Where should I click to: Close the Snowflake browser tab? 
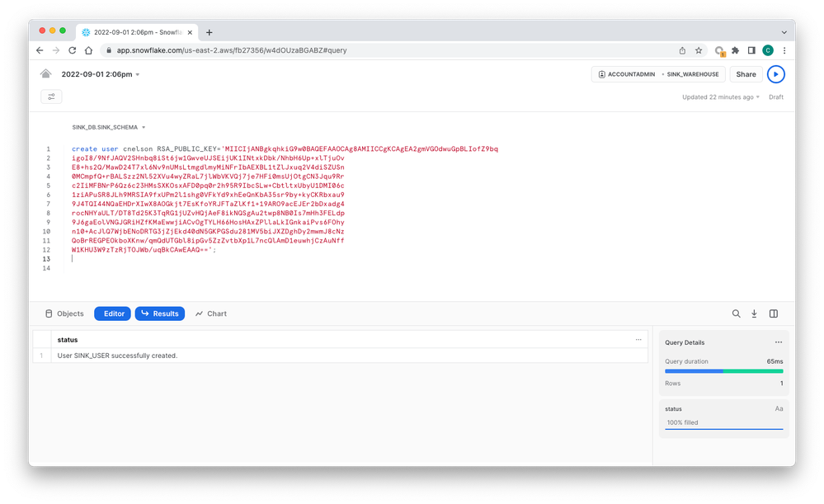tap(190, 33)
